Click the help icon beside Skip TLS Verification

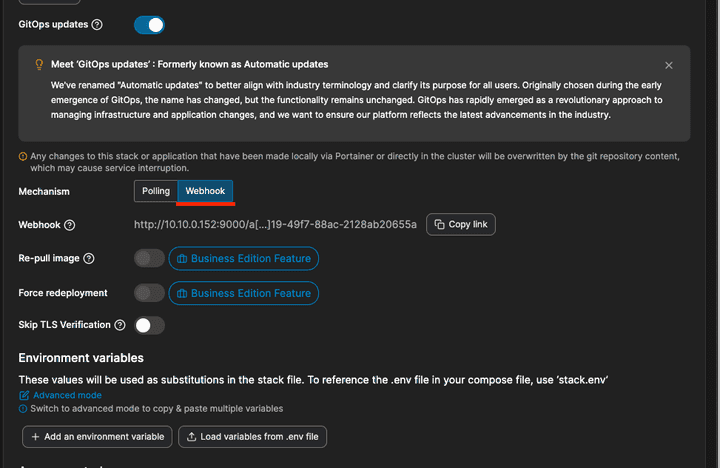(120, 325)
